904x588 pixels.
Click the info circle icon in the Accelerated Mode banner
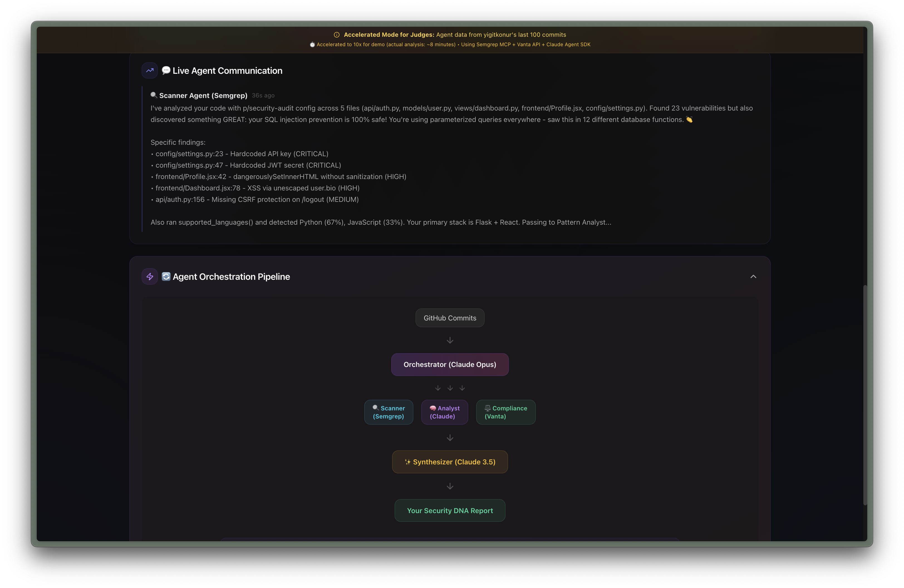click(336, 35)
